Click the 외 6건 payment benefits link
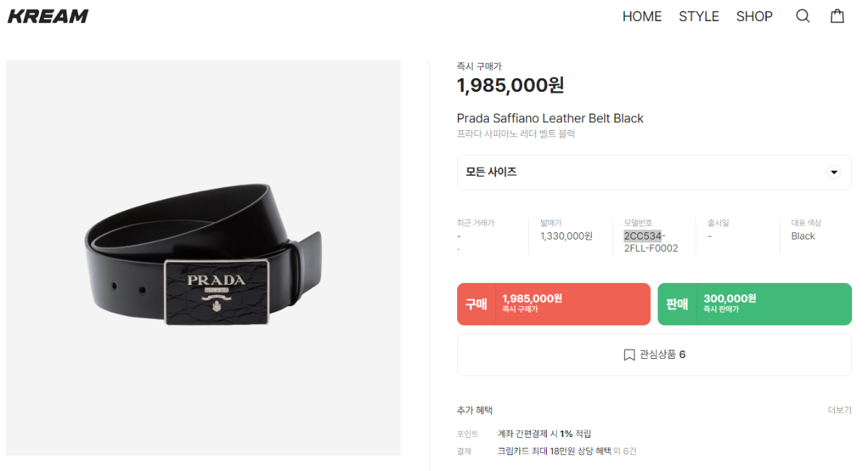868x471 pixels. tap(625, 451)
